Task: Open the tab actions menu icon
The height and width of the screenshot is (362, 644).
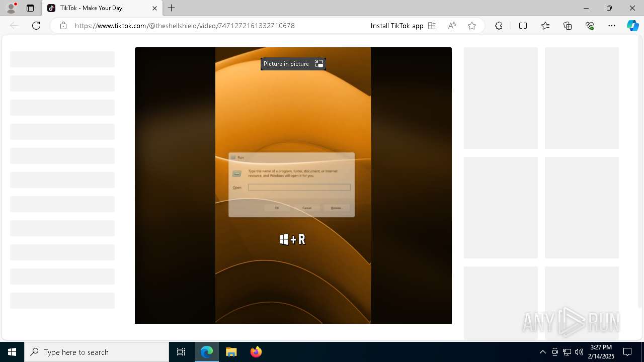Action: click(30, 8)
